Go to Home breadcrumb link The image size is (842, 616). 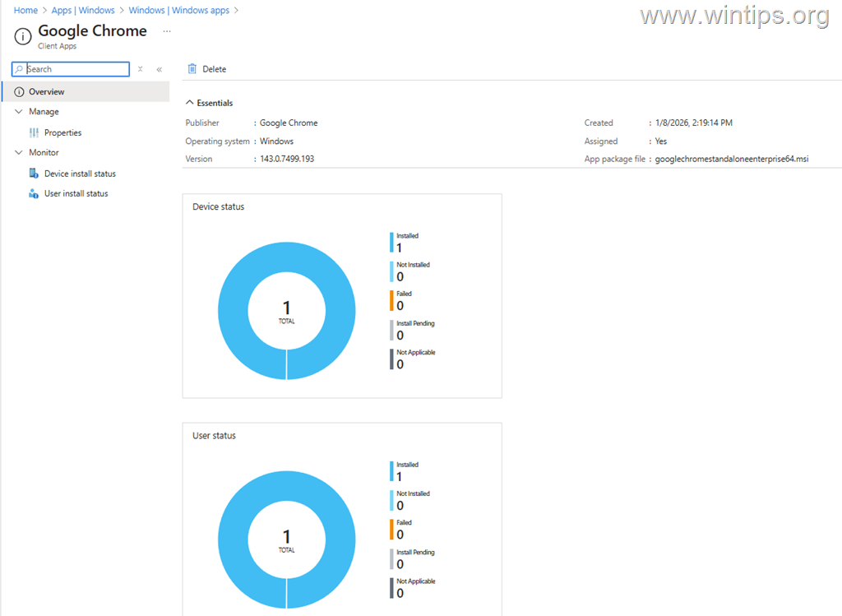pos(25,11)
